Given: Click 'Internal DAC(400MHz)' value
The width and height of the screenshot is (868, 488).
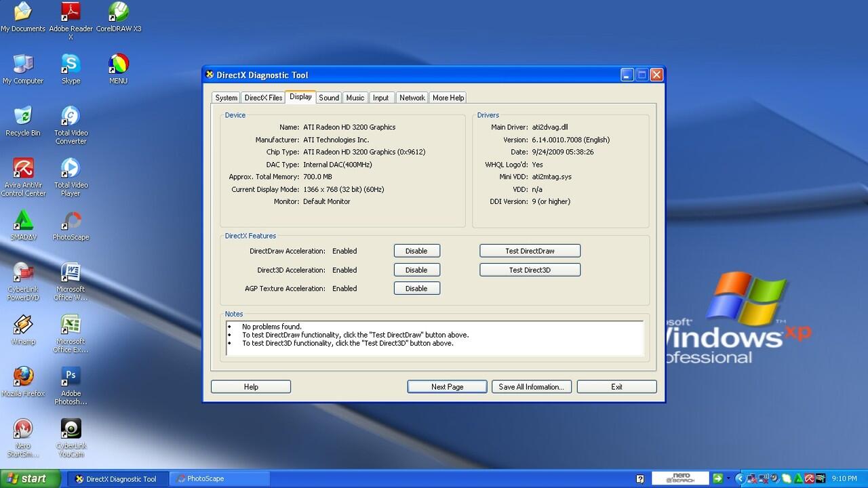Looking at the screenshot, I should pos(338,164).
